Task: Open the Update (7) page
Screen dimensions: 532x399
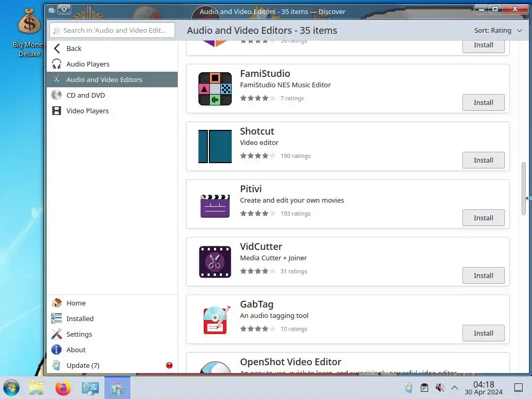Action: (112, 365)
